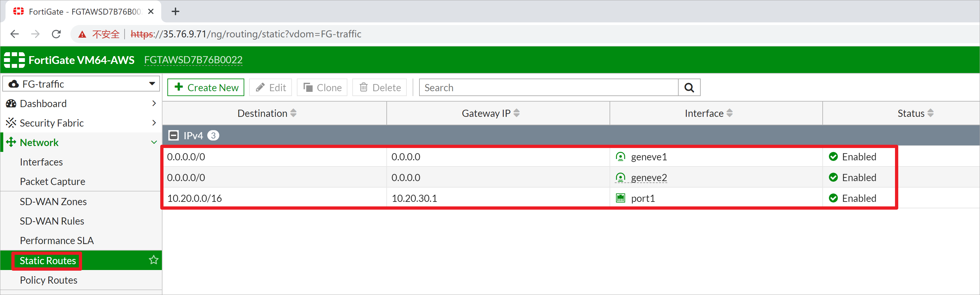This screenshot has width=980, height=295.
Task: Click the geneve2 interface icon
Action: [620, 178]
